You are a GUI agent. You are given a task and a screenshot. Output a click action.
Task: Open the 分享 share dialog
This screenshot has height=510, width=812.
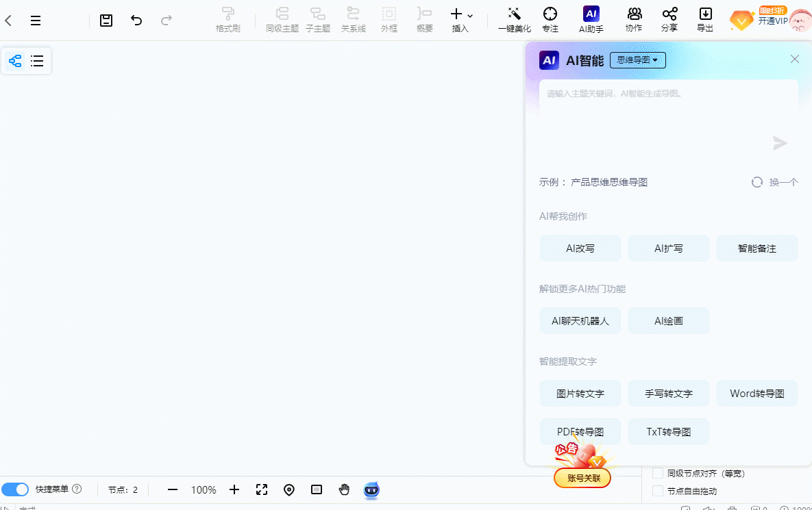tap(669, 20)
